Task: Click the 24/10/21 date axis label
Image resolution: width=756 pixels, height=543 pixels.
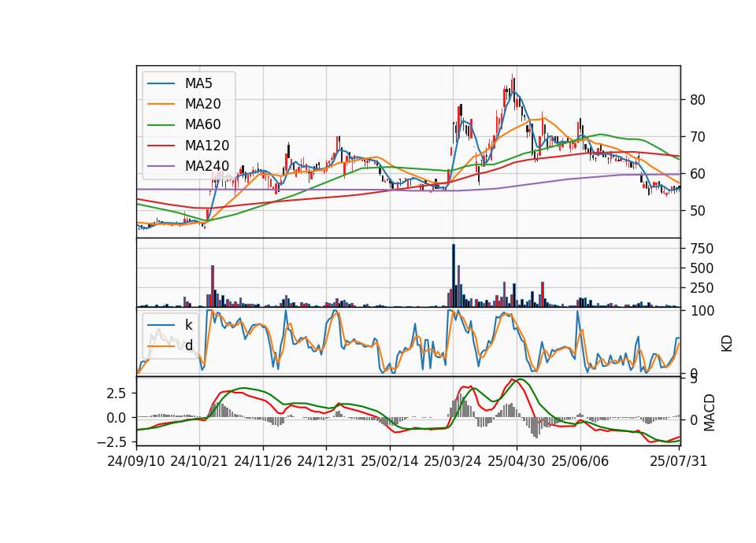Action: point(199,461)
